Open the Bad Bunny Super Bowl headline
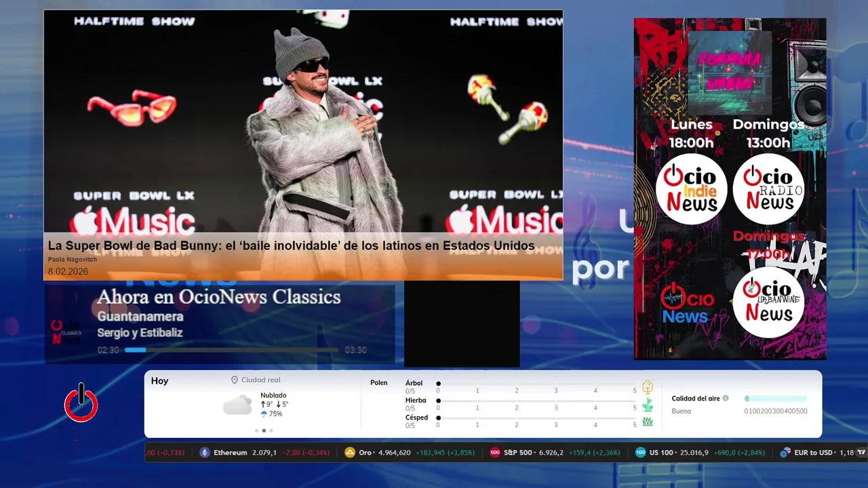 (291, 245)
